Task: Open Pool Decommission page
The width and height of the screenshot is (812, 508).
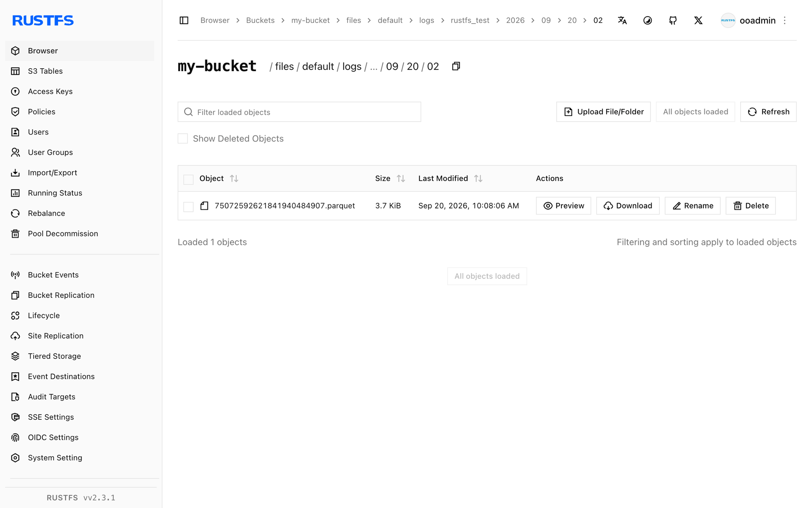Action: pos(80,234)
